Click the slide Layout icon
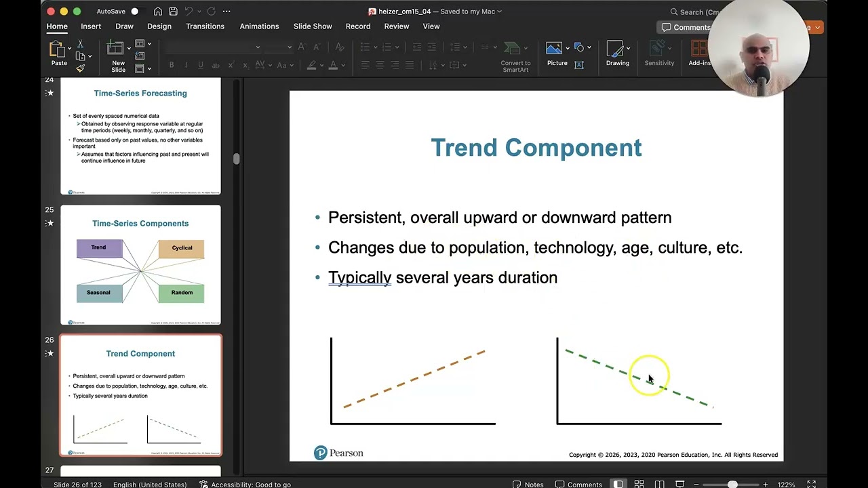Screen dimensions: 868x488 coord(140,44)
